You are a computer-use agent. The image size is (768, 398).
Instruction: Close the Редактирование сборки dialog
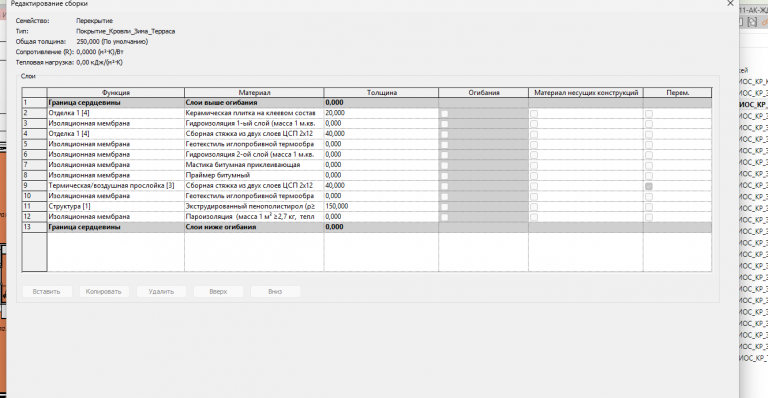[730, 3]
